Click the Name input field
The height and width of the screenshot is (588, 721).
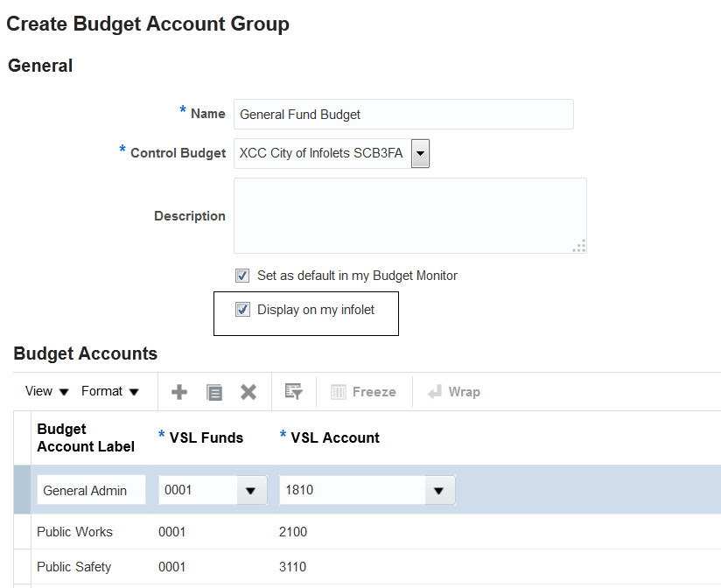point(403,115)
